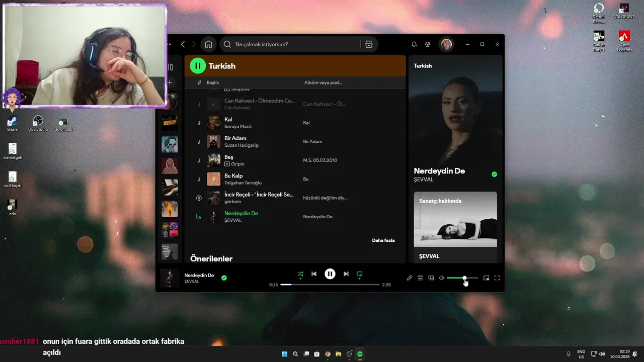644x362 pixels.
Task: Toggle shuffle mode
Action: tap(300, 274)
